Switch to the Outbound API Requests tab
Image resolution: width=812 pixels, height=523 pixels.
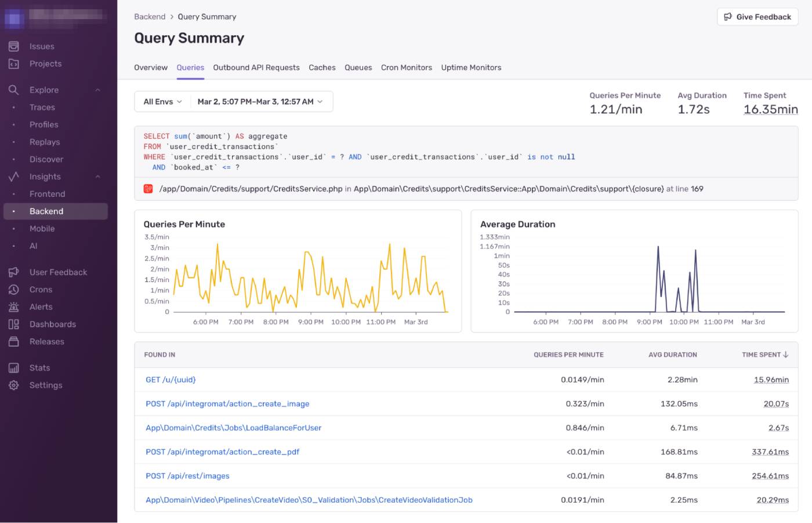[256, 67]
